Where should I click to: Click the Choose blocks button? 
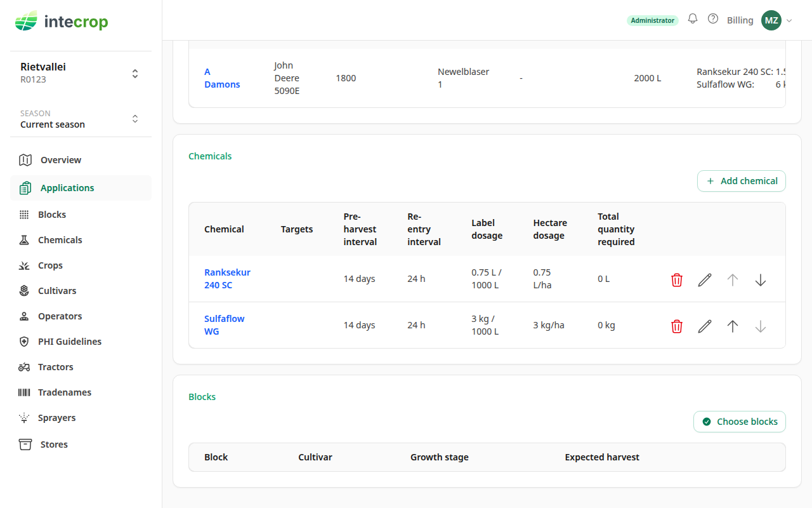pos(740,422)
